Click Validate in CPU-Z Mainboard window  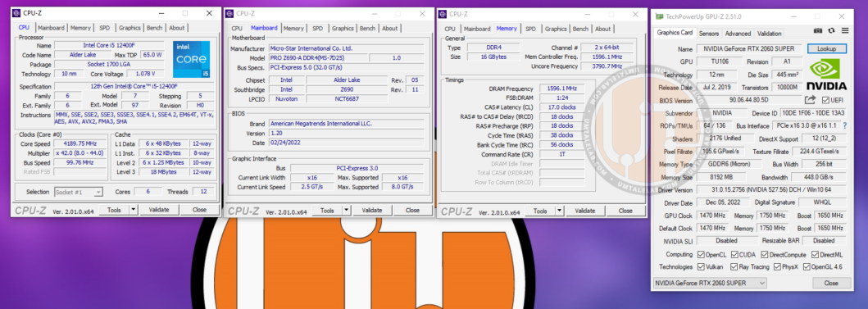372,211
